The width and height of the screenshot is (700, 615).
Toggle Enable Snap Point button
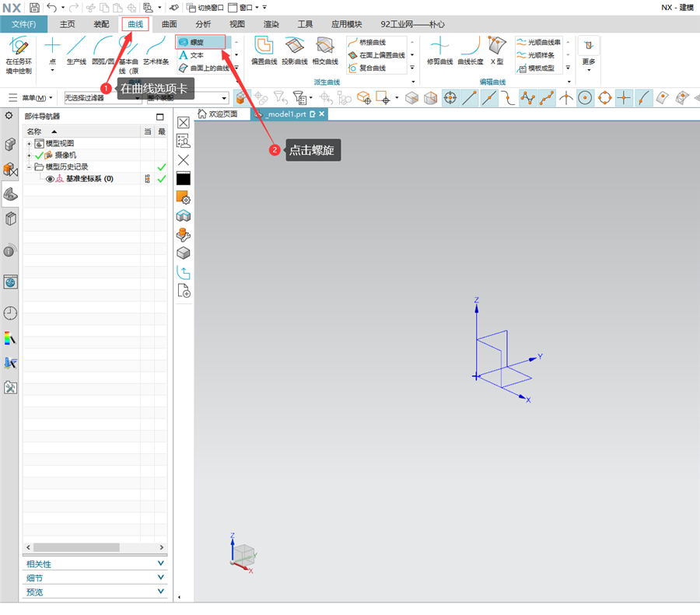point(450,98)
